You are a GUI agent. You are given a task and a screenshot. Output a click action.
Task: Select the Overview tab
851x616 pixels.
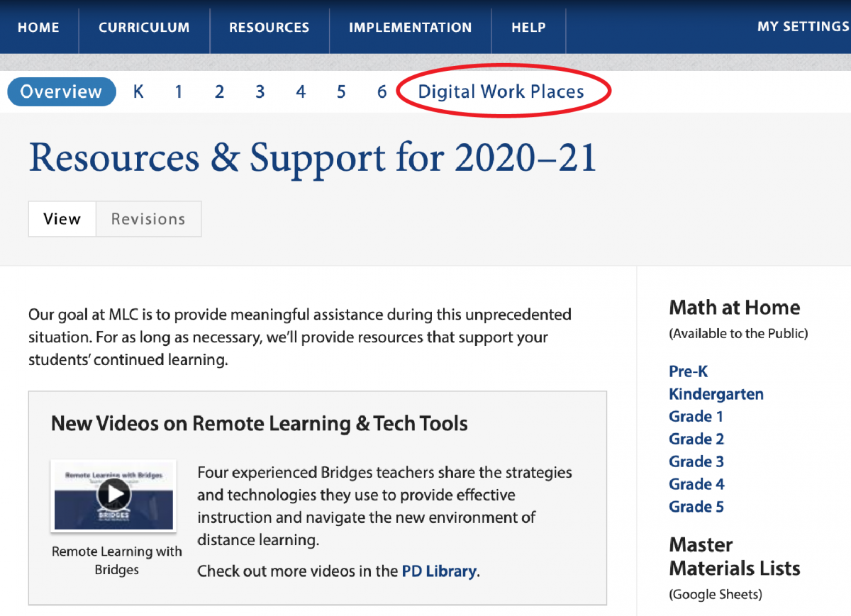coord(62,91)
